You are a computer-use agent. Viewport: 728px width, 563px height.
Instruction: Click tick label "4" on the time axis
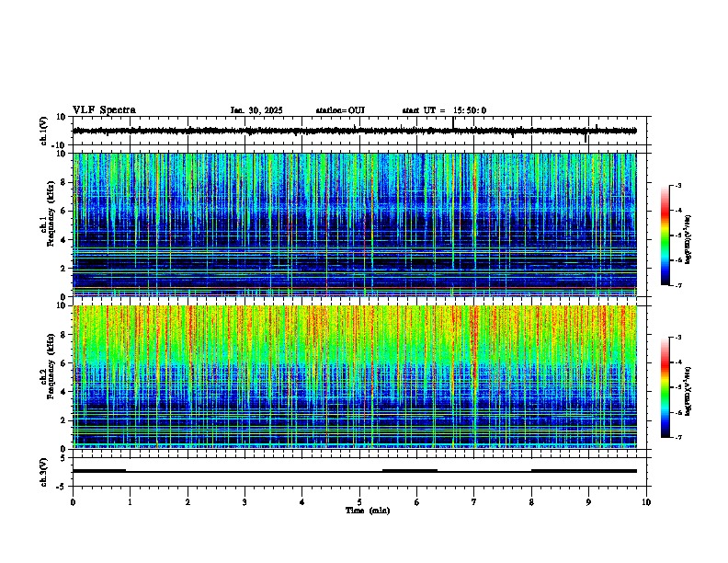click(302, 502)
